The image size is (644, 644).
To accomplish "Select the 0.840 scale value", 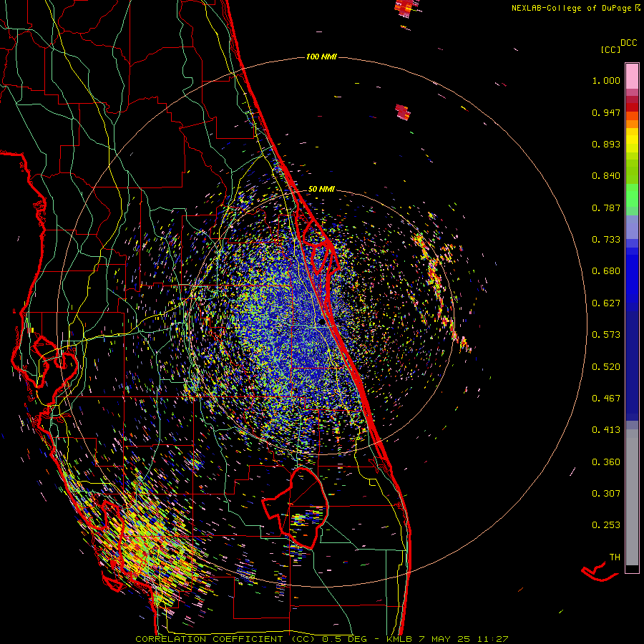I will pyautogui.click(x=606, y=176).
